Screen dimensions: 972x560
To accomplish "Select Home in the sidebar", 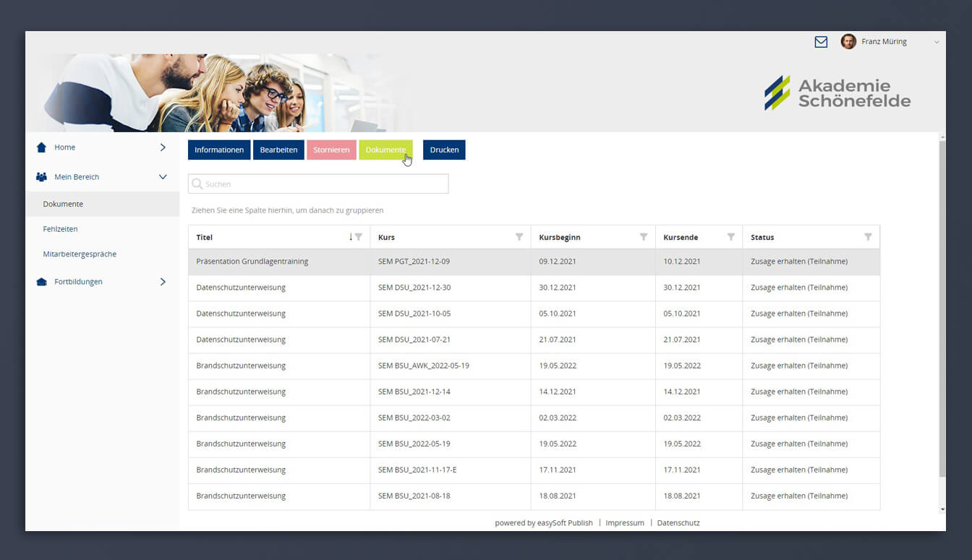I will 64,147.
